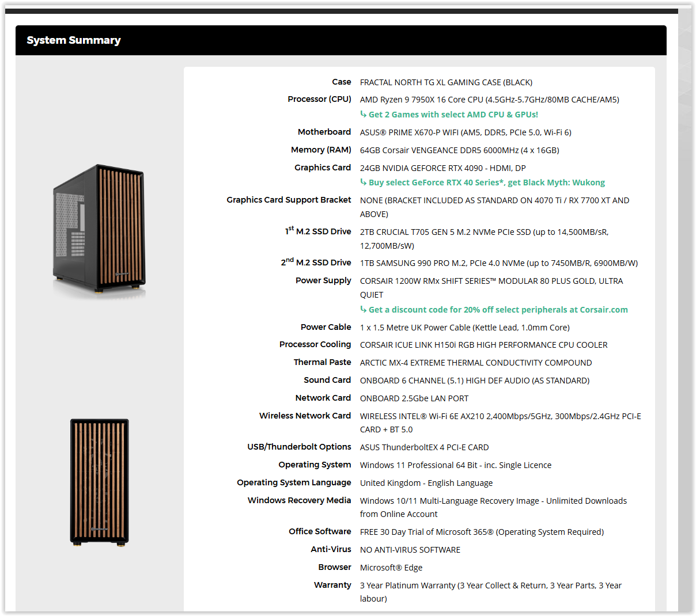This screenshot has height=616, width=696.
Task: Select the AMD Ryzen 9 7950X specification text
Action: coord(489,100)
